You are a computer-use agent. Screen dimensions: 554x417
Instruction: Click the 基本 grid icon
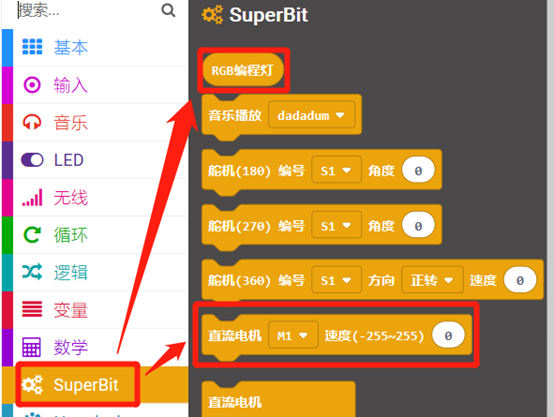click(32, 47)
